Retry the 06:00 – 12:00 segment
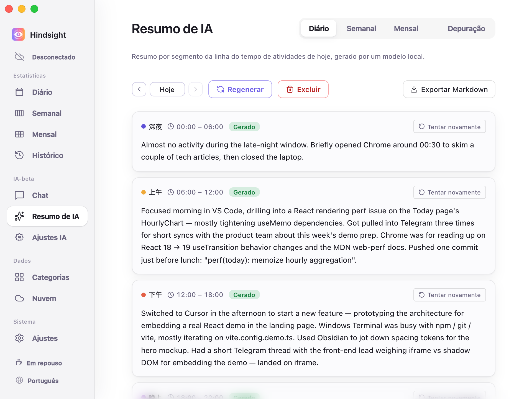 [449, 192]
